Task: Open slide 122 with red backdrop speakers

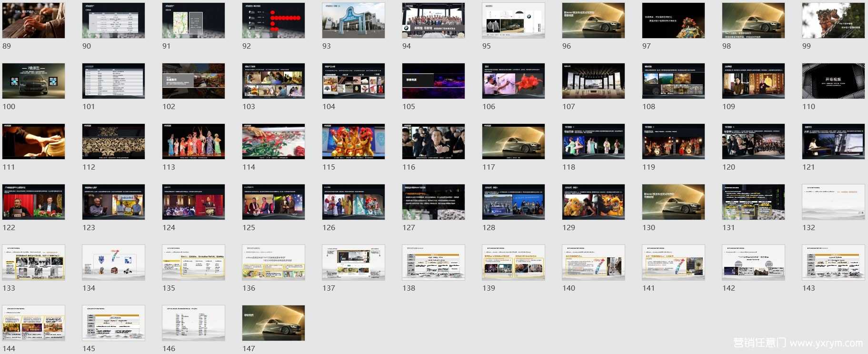Action: tap(33, 202)
